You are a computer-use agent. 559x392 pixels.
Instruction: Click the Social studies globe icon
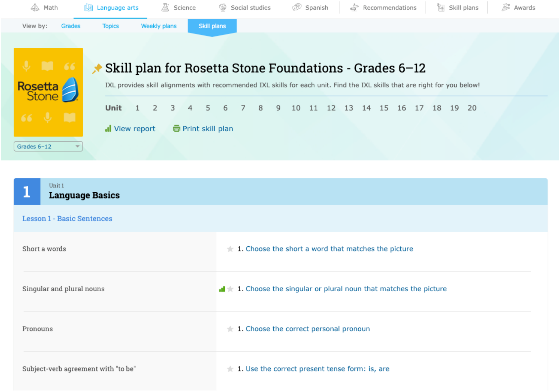tap(223, 7)
